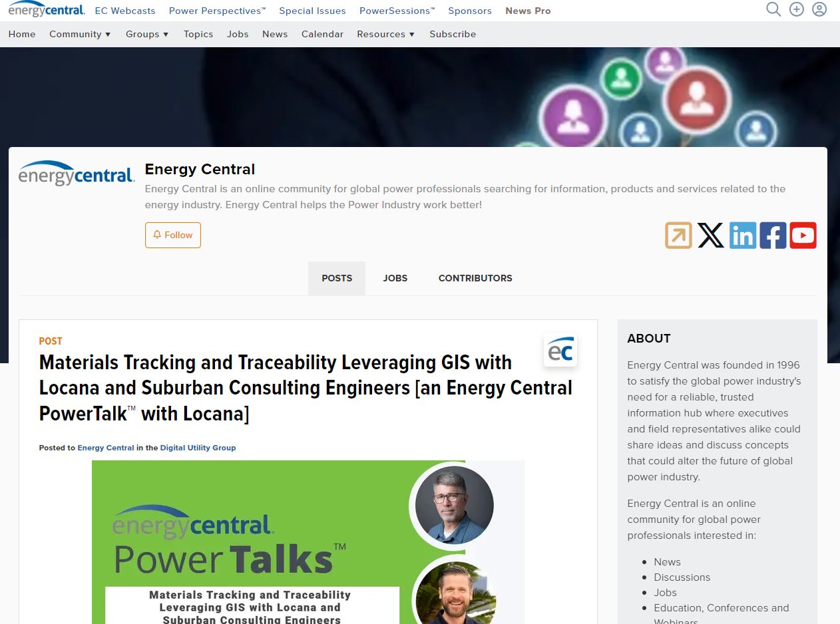This screenshot has height=624, width=840.
Task: Click the News list item in About sidebar
Action: coord(667,562)
